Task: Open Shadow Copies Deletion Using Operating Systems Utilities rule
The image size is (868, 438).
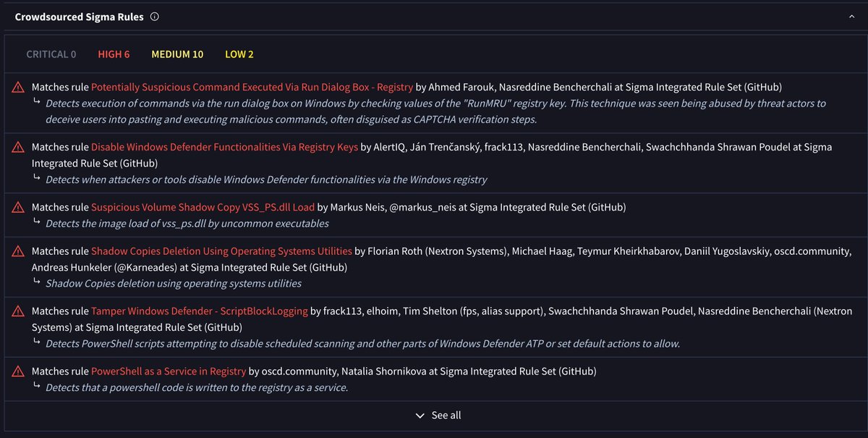Action: 222,251
